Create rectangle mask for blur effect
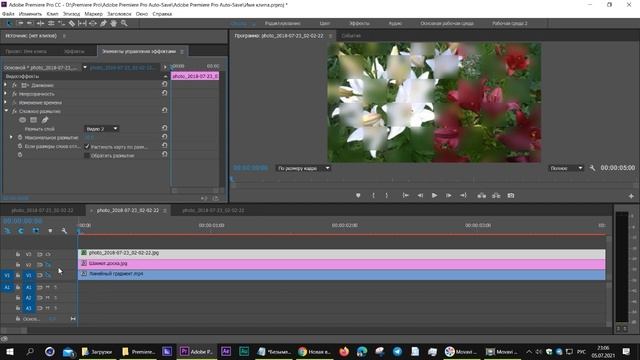The image size is (640, 360). [x=33, y=120]
